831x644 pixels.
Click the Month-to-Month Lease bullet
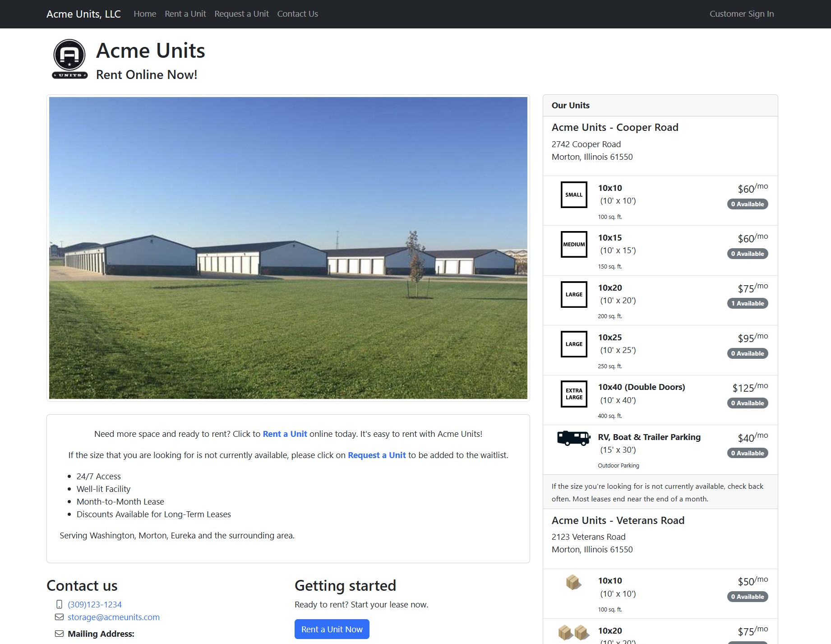[x=120, y=501]
